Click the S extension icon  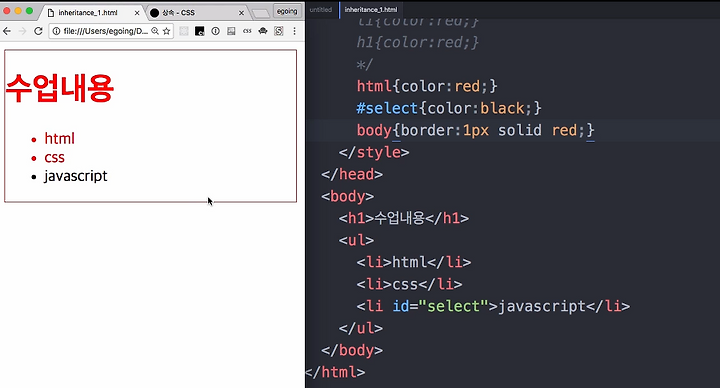click(278, 31)
